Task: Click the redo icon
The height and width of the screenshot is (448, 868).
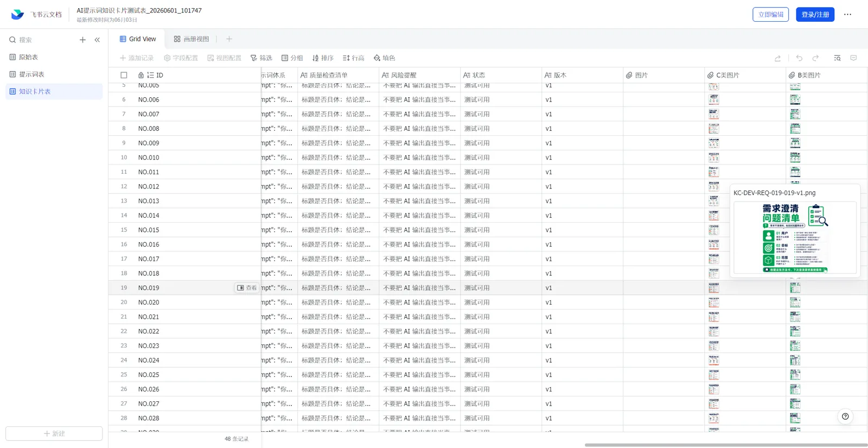Action: click(815, 58)
